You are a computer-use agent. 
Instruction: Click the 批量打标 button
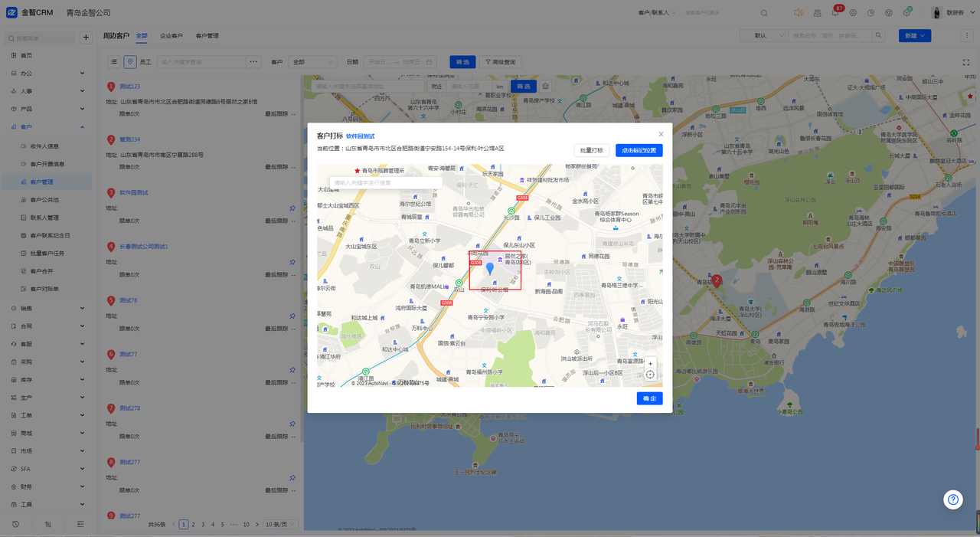click(x=591, y=150)
